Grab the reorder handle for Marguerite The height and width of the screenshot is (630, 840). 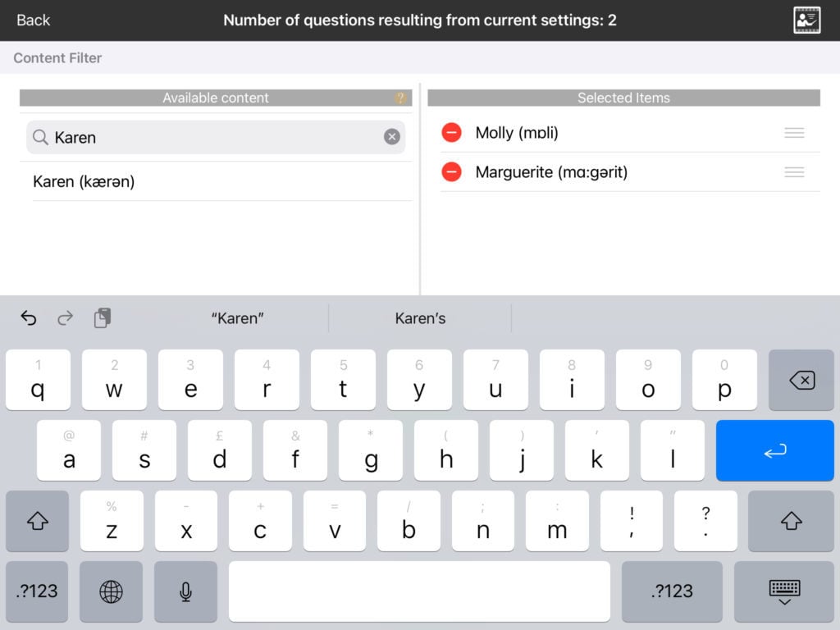(794, 172)
